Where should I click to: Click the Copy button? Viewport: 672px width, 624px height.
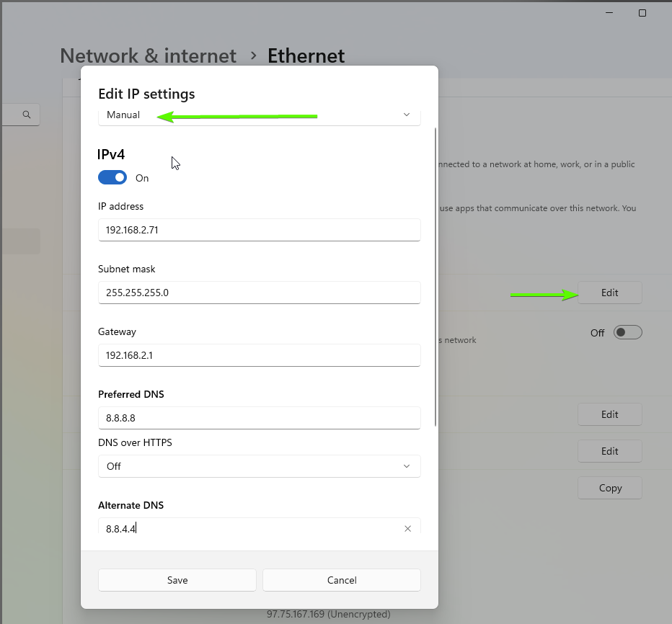click(x=609, y=488)
